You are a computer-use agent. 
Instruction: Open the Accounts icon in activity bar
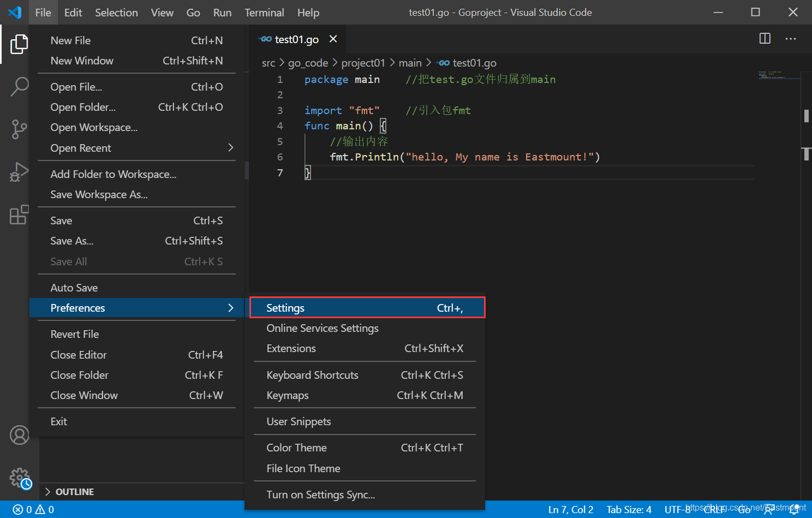point(19,435)
